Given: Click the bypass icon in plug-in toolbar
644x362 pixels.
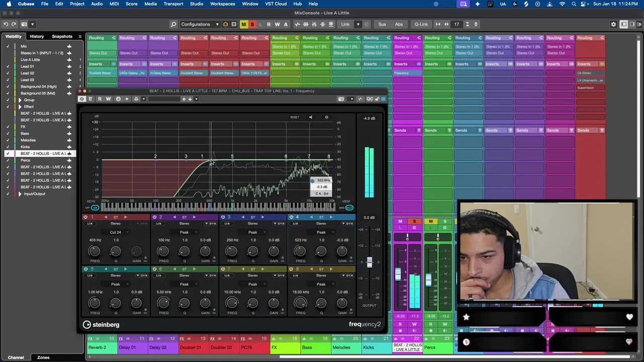Looking at the screenshot, I should pyautogui.click(x=90, y=99).
